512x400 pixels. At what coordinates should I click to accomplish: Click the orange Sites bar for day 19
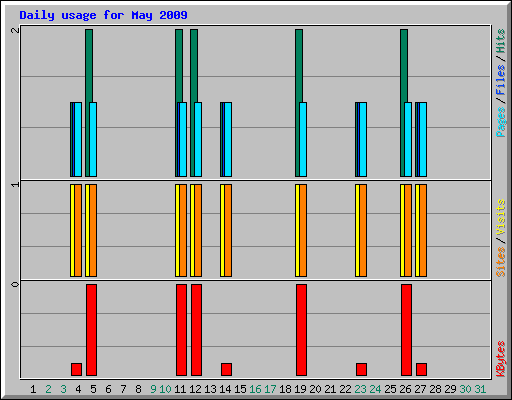[303, 230]
